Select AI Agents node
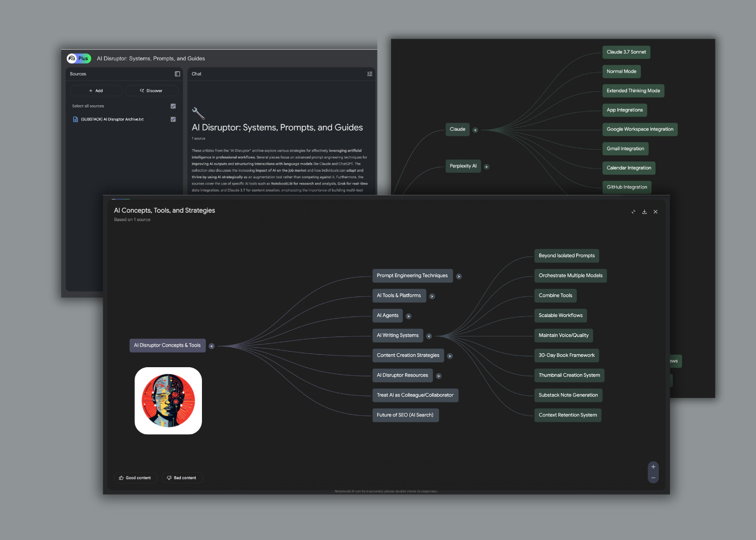The height and width of the screenshot is (540, 756). tap(388, 316)
